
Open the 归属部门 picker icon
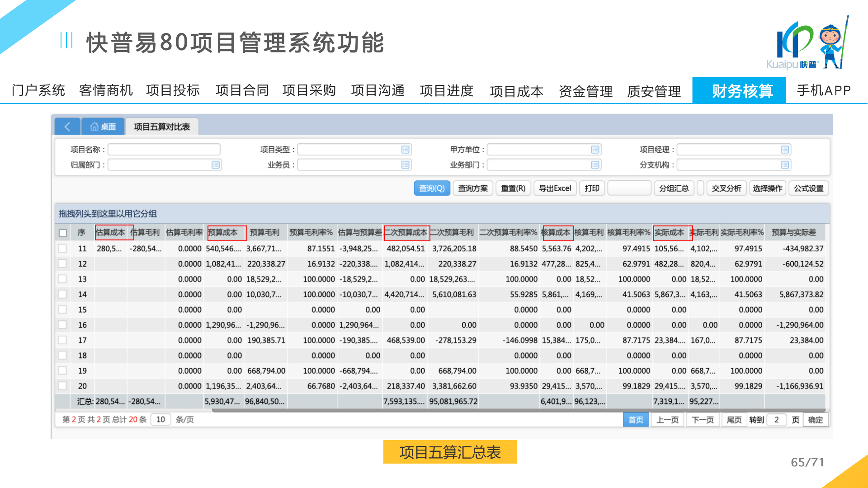point(216,165)
